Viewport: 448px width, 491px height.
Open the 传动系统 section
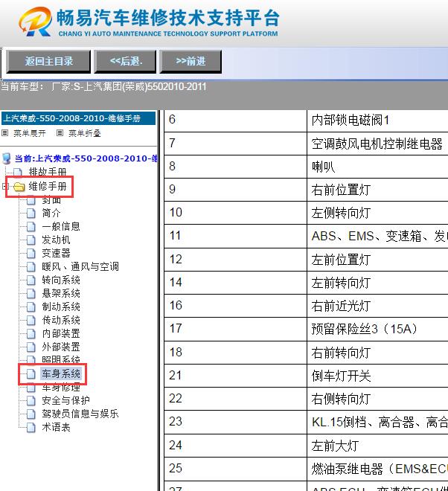point(61,320)
